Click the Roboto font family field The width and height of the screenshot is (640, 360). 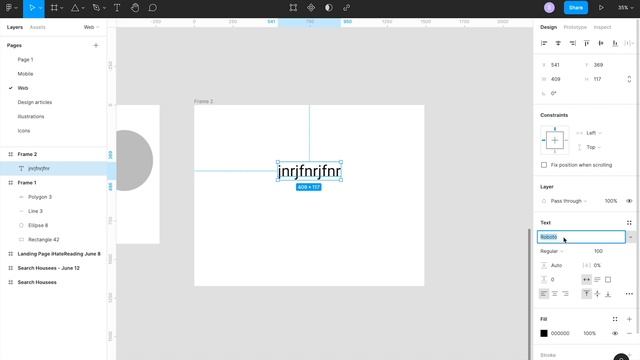581,237
